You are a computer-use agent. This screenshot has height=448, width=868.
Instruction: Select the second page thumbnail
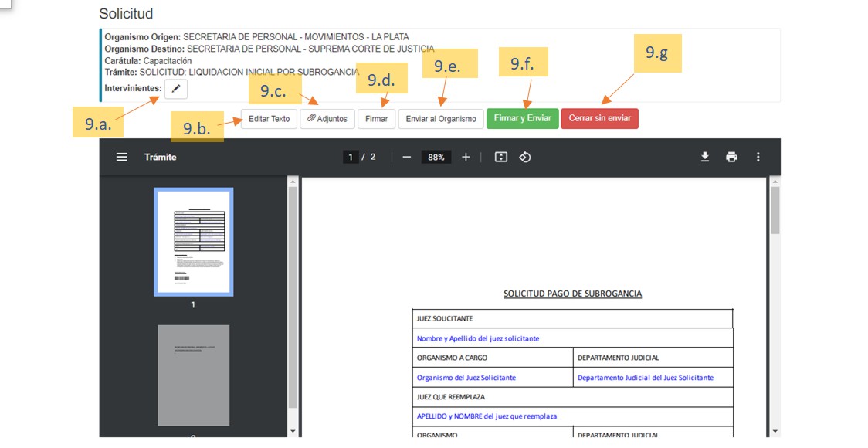click(x=193, y=375)
